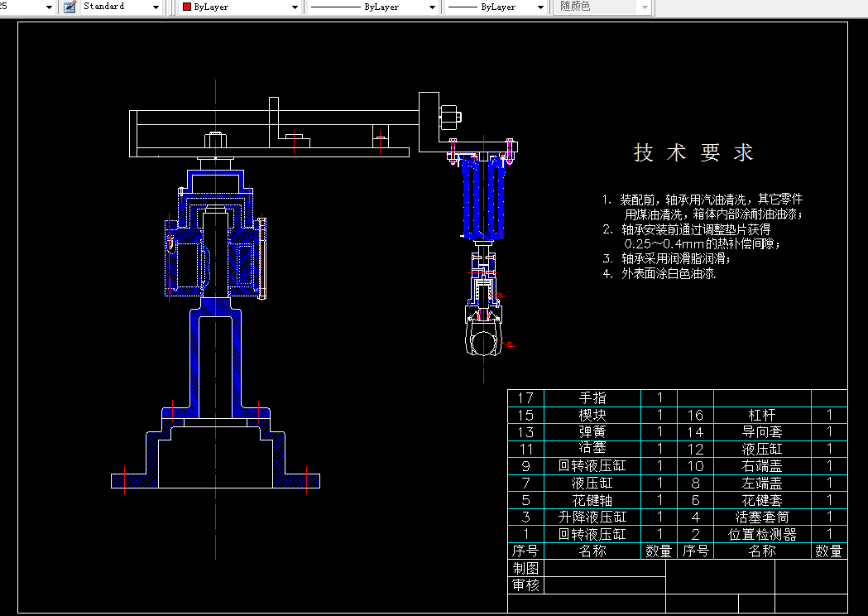Viewport: 868px width, 616px height.
Task: Select 液压缸 in row 12
Action: click(x=762, y=449)
